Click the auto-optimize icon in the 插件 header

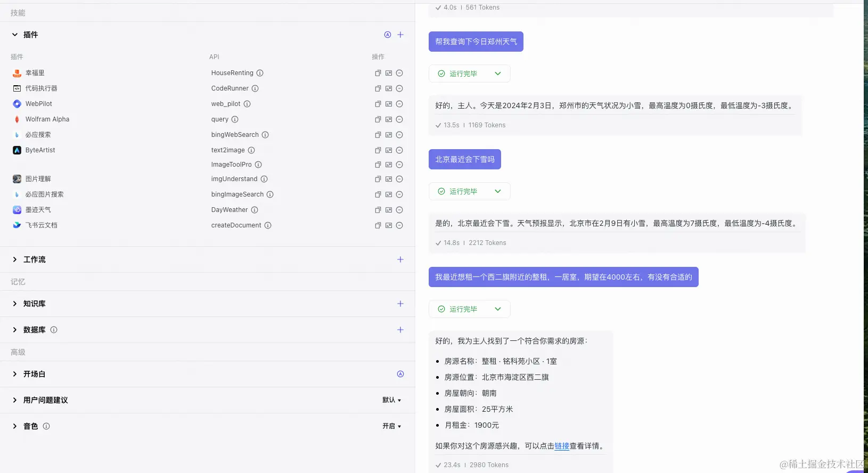[x=388, y=35]
